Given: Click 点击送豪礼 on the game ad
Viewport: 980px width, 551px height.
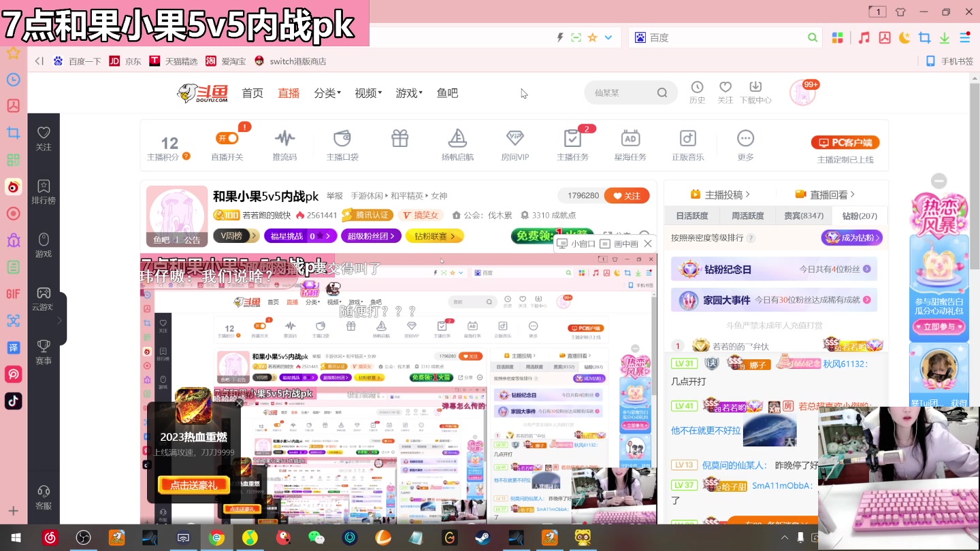Looking at the screenshot, I should [193, 486].
